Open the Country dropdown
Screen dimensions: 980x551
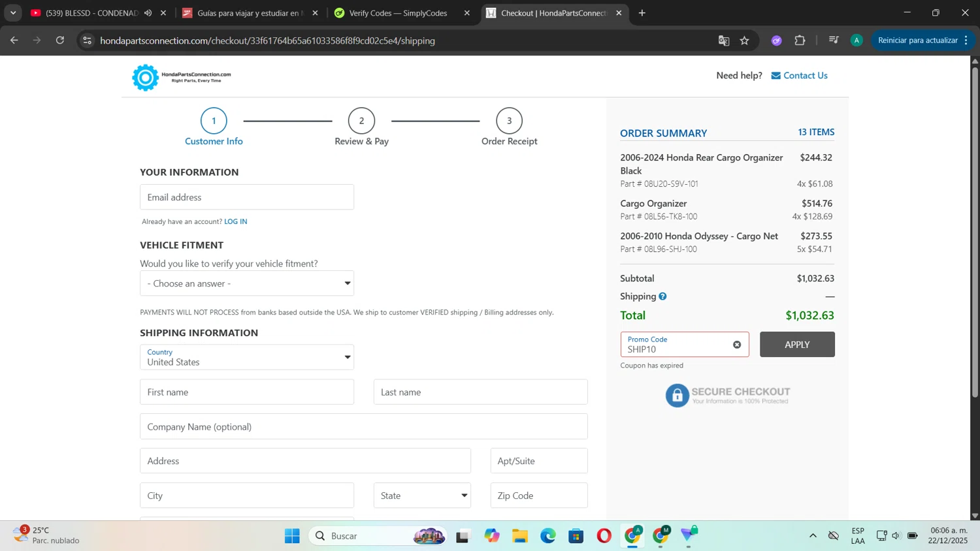click(x=247, y=357)
